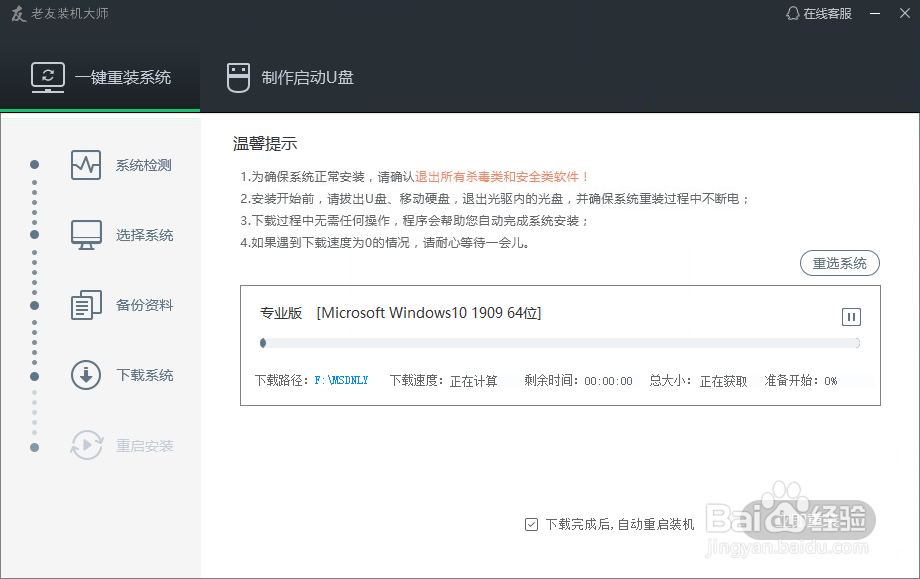Image resolution: width=920 pixels, height=579 pixels.
Task: Click the 重启安装 restart icon
Action: 86,445
